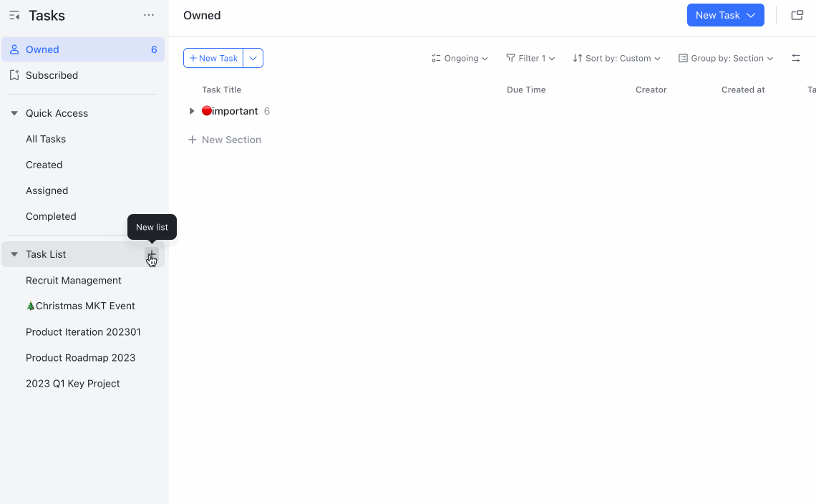Open the field settings sliders icon
816x504 pixels.
pos(796,58)
